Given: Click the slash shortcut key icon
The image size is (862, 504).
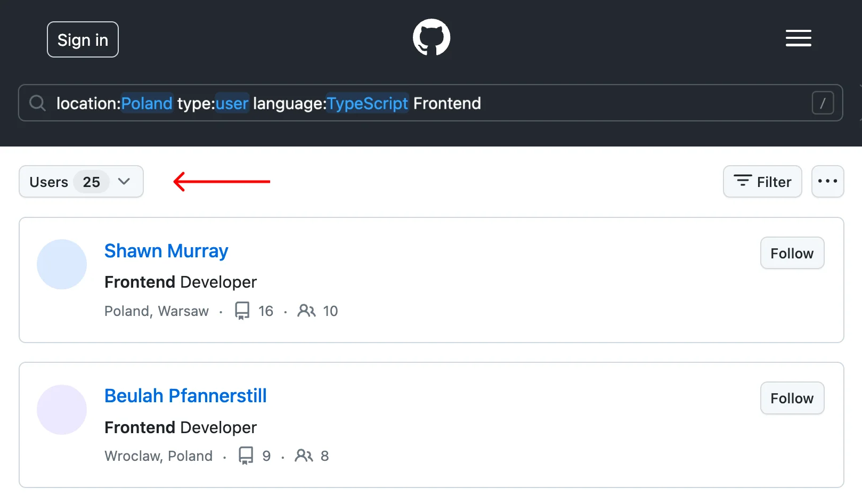Looking at the screenshot, I should 823,103.
